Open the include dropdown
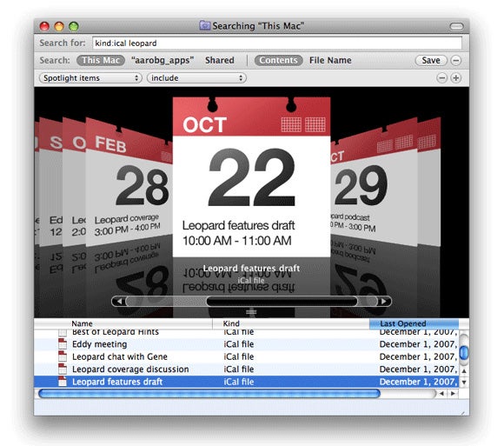Screen dimensions: 504x446 point(196,78)
